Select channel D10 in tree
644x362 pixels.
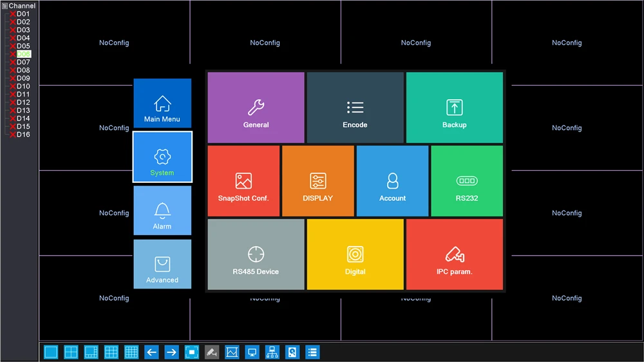coord(23,86)
